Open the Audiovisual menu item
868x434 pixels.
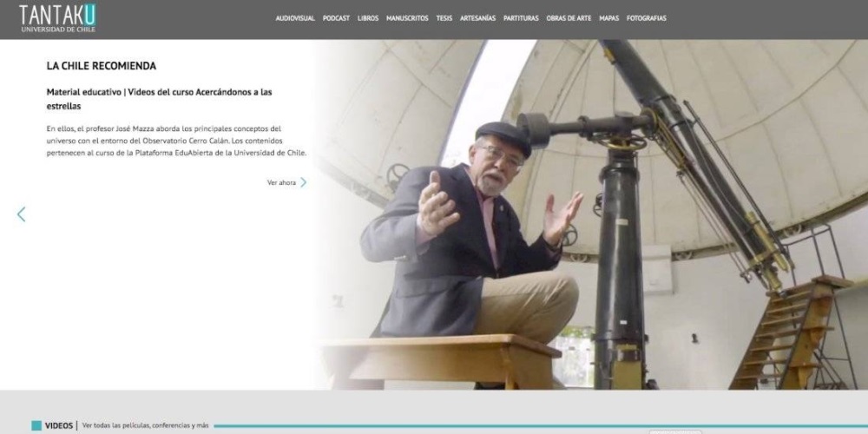click(295, 18)
